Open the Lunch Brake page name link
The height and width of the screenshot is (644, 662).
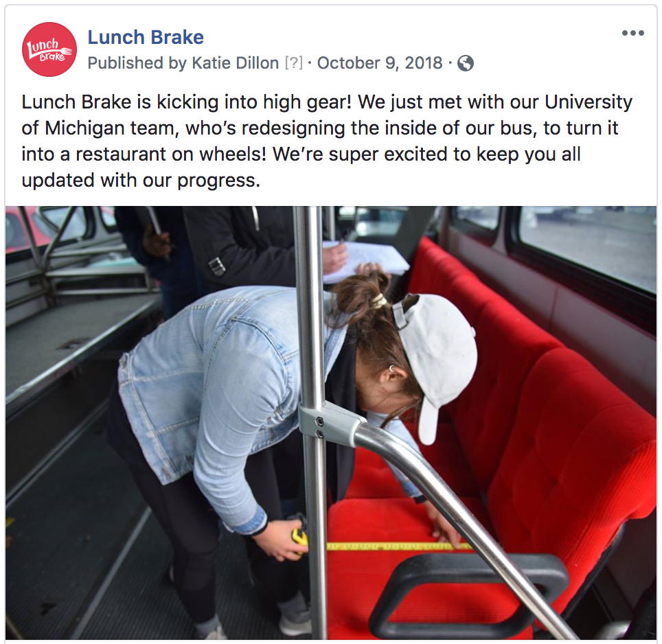pyautogui.click(x=146, y=37)
